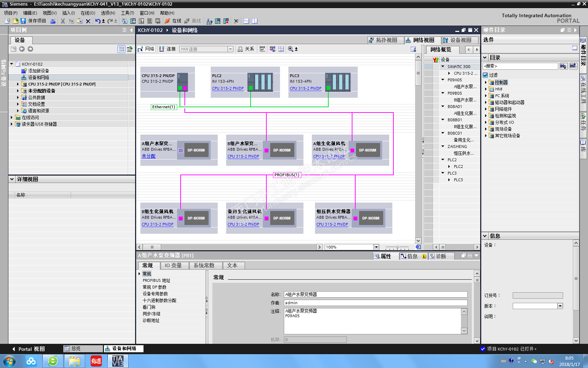Click the back arrow in project tree toolbar
Screen dimensions: 588x368
click(22, 49)
